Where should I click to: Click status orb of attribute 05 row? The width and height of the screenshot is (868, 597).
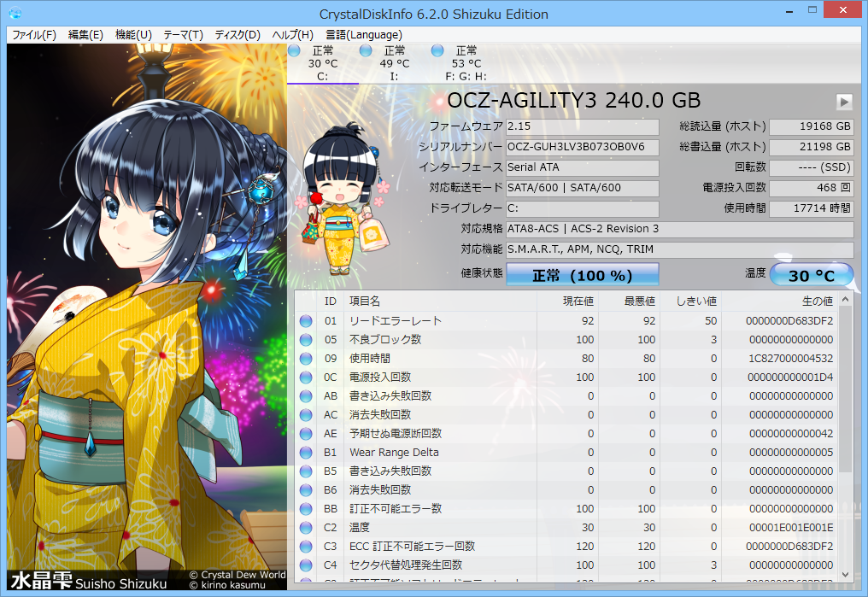pos(306,340)
